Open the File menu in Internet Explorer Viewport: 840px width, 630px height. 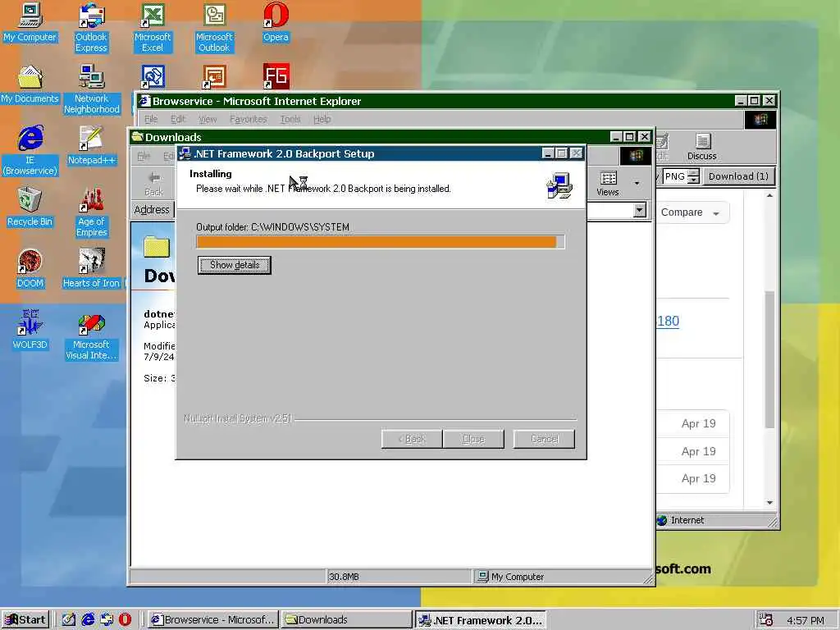(151, 119)
